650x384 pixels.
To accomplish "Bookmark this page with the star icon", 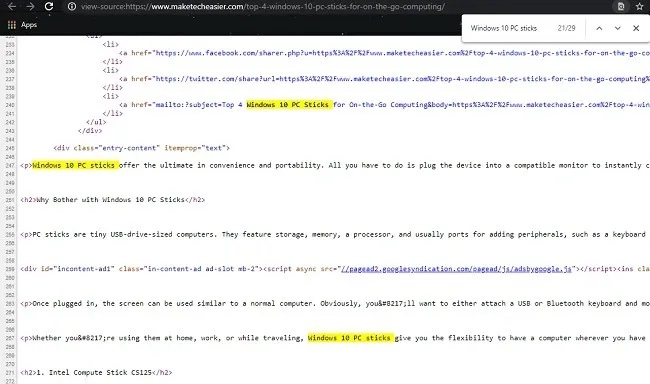I will click(639, 7).
